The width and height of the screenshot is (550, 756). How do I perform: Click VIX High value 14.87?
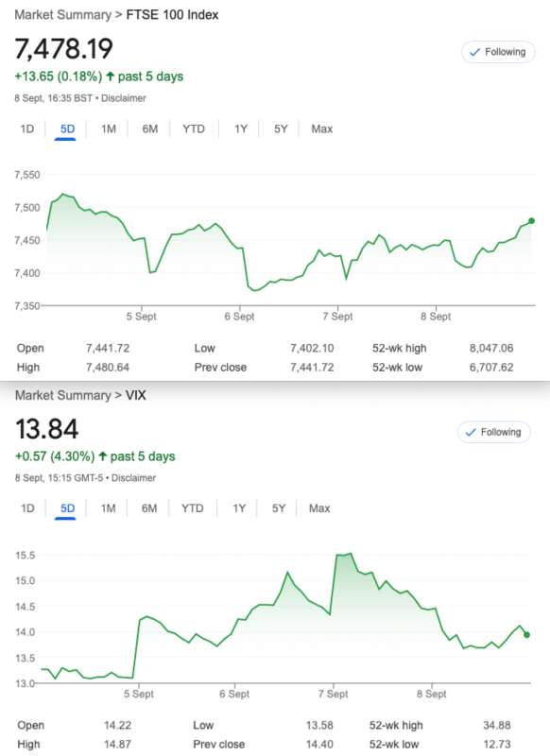coord(117,745)
